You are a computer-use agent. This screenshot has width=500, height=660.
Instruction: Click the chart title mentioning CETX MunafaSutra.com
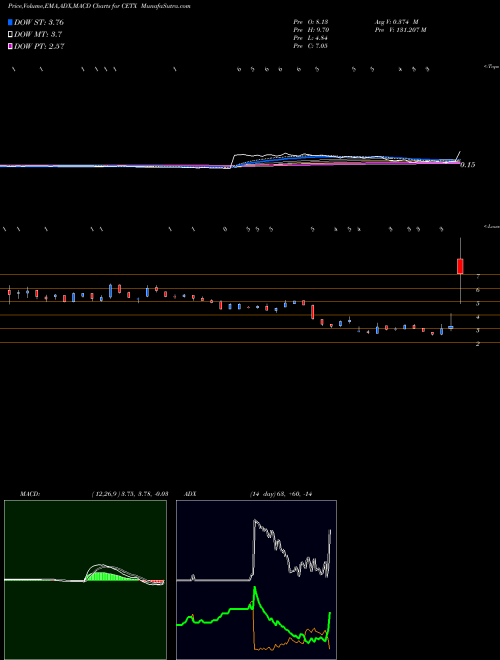click(99, 7)
